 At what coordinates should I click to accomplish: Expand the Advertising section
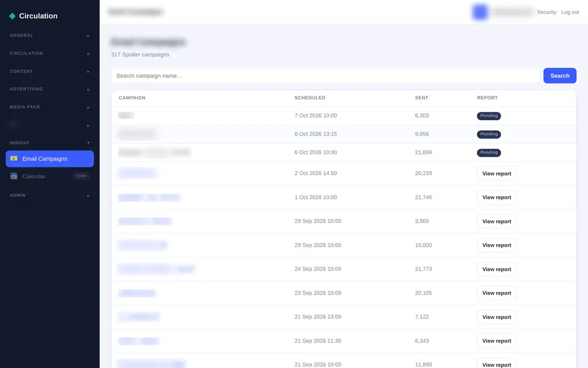point(50,89)
